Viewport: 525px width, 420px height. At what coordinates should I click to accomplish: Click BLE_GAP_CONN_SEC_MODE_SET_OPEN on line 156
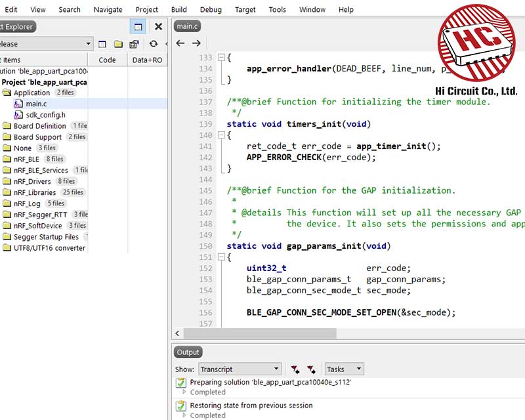[322, 313]
